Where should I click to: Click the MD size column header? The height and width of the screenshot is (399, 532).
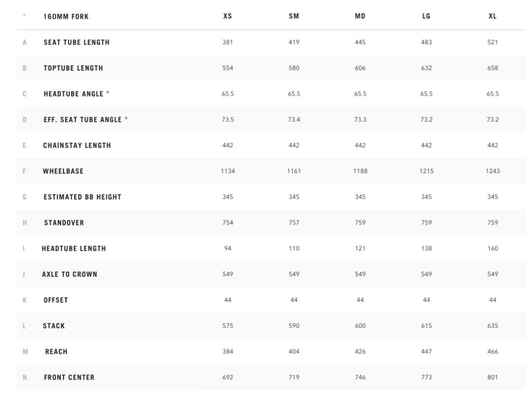[x=360, y=17]
